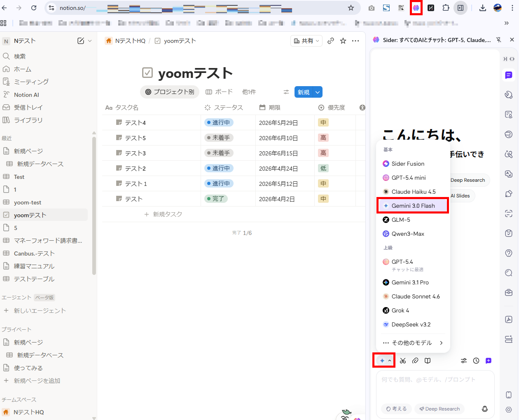
Task: Toggle Deep Research chip in chat input box
Action: point(440,409)
